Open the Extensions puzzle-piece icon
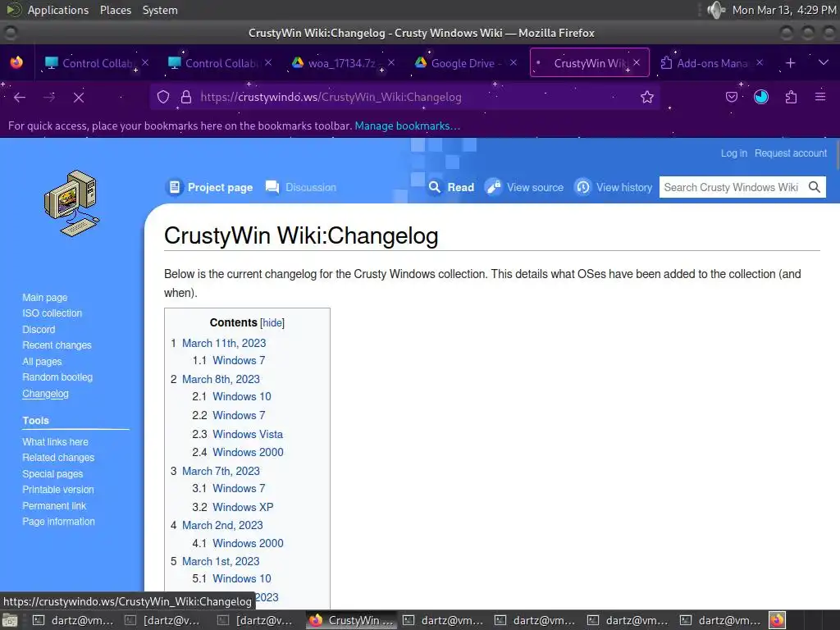Viewport: 840px width, 630px height. point(792,97)
